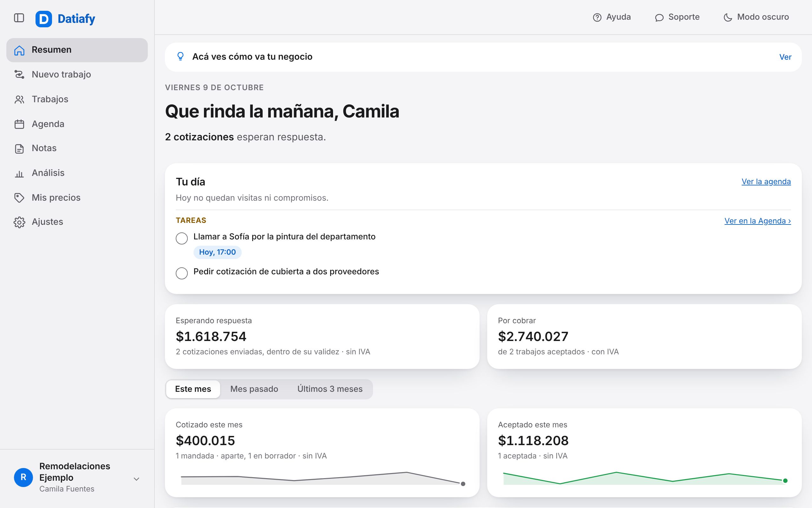Open the Por cobrar $2.740.027 card
The height and width of the screenshot is (508, 812).
tap(644, 337)
